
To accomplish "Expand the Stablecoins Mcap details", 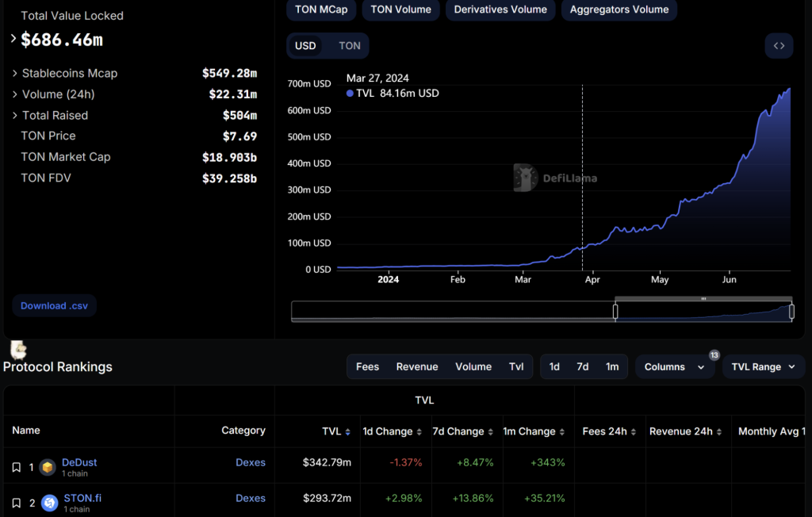I will (15, 74).
